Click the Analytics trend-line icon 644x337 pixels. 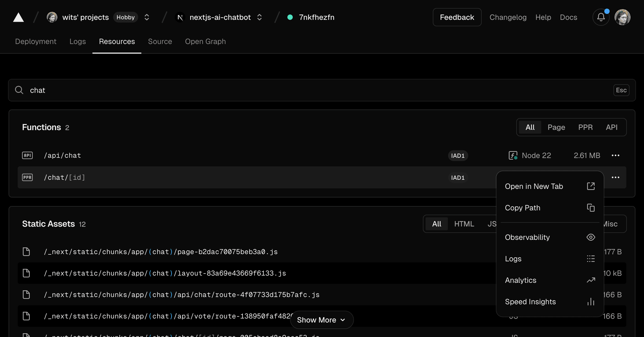coord(591,280)
